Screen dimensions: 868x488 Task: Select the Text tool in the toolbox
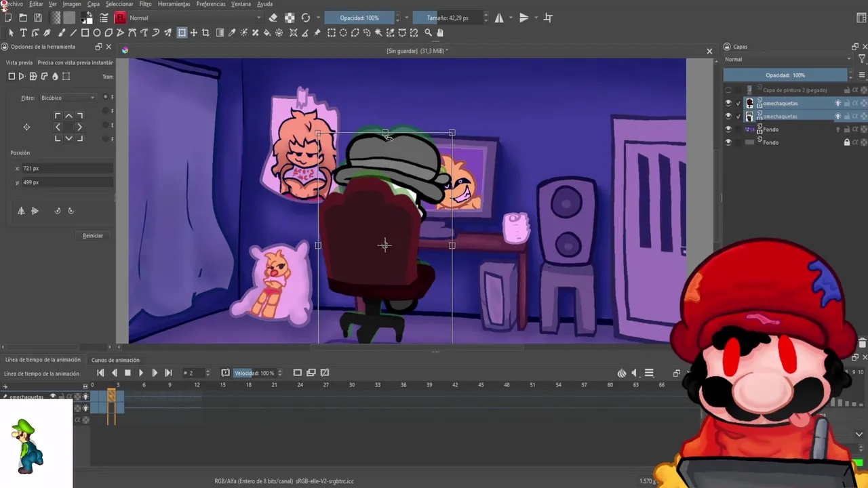23,33
